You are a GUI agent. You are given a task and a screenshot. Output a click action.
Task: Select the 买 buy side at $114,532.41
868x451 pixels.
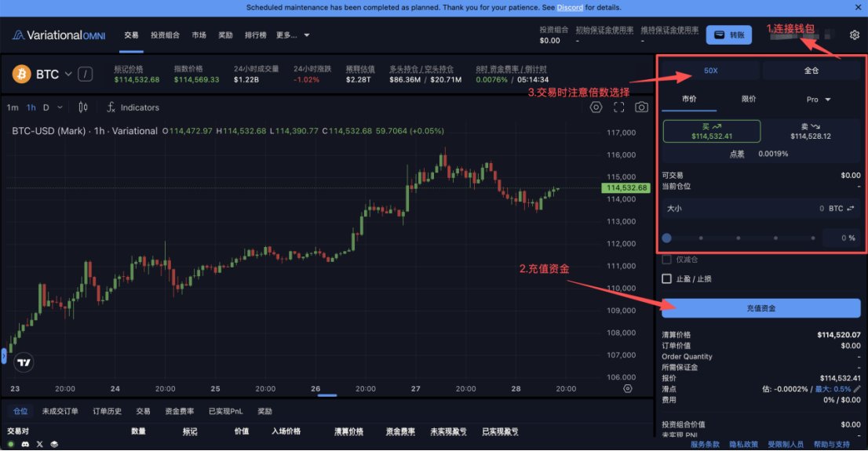[711, 131]
